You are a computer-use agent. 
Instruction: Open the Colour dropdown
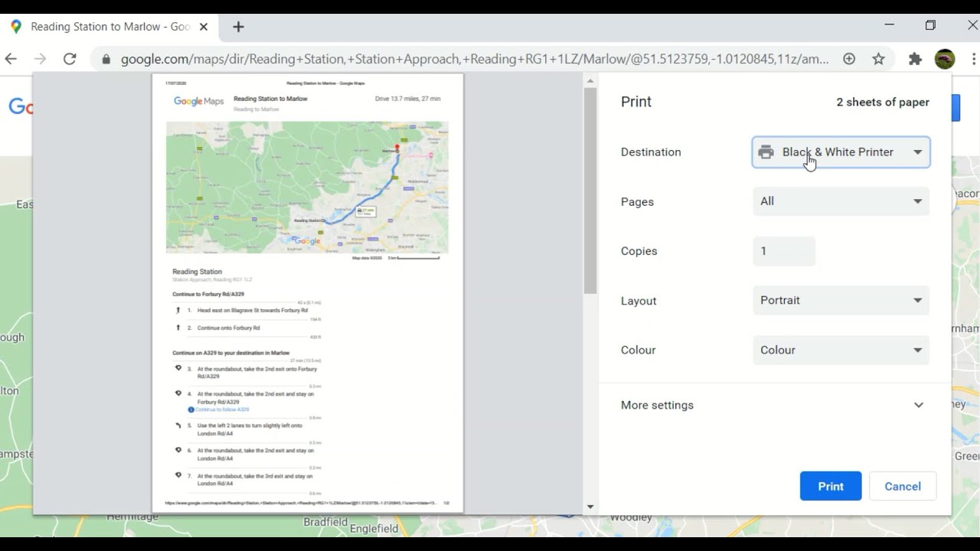point(841,350)
